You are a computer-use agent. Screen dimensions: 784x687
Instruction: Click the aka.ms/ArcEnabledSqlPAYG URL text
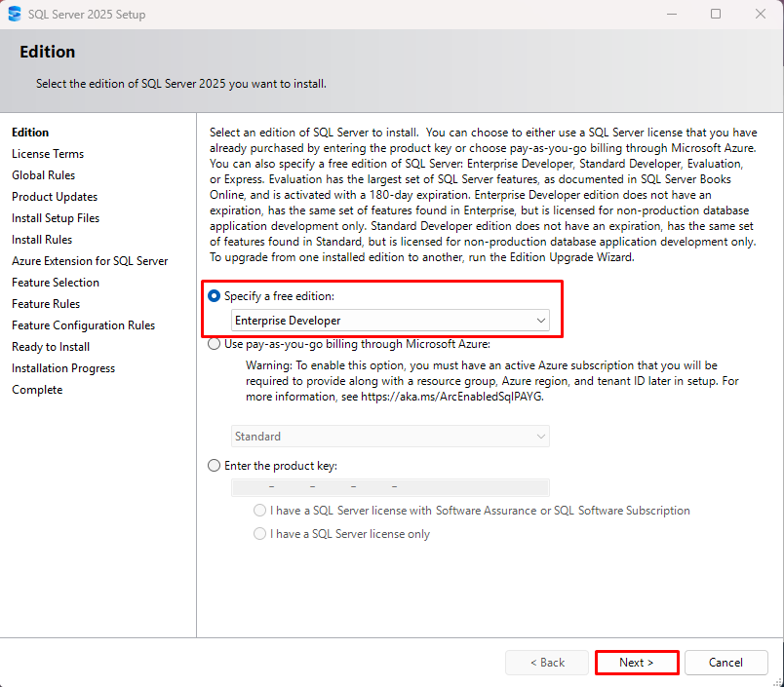pos(451,397)
